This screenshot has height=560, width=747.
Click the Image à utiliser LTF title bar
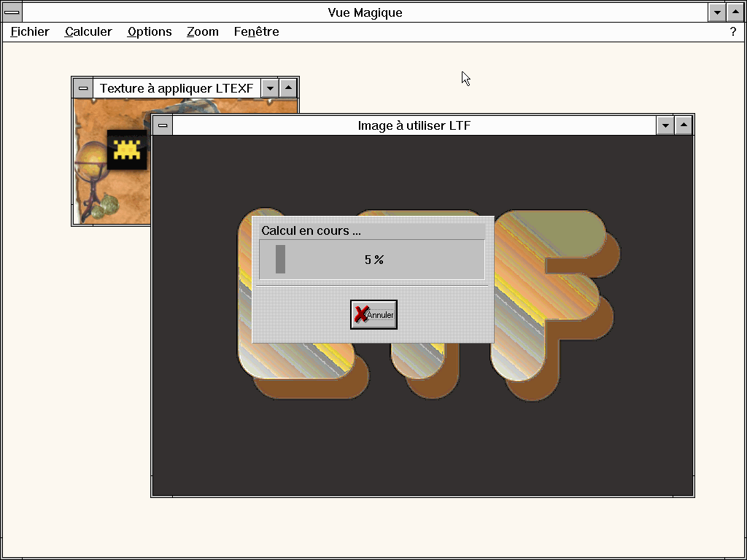(x=414, y=125)
